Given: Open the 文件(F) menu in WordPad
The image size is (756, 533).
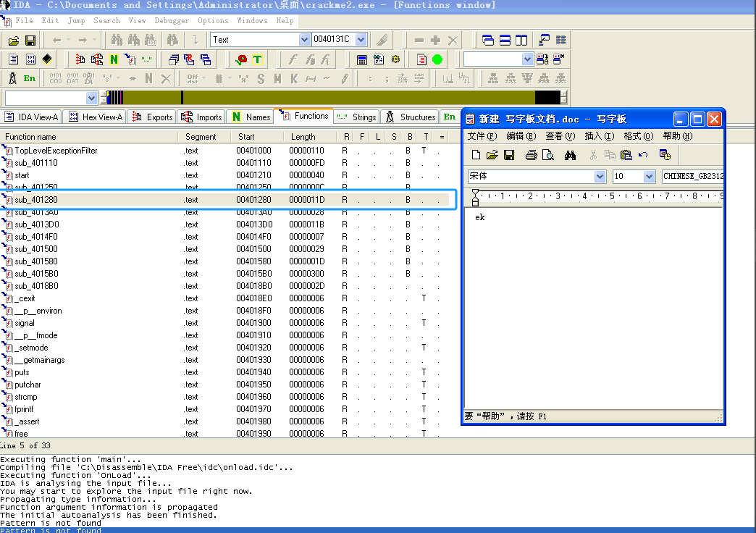Looking at the screenshot, I should [x=482, y=136].
